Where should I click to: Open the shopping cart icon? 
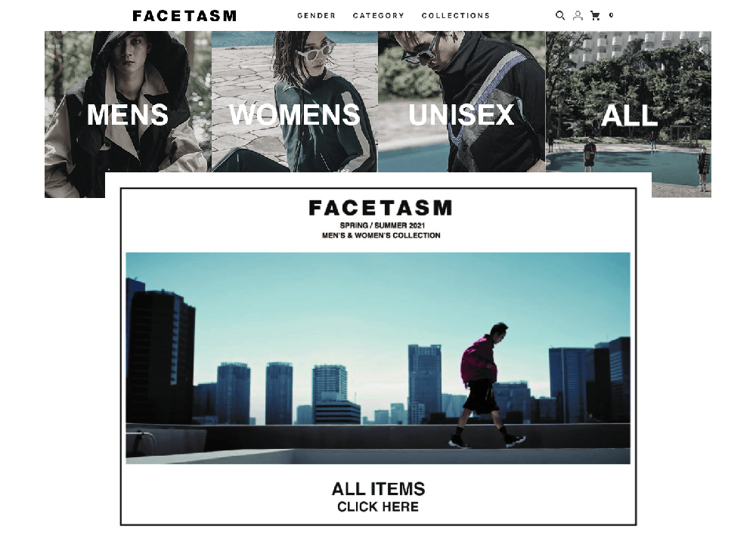click(596, 15)
